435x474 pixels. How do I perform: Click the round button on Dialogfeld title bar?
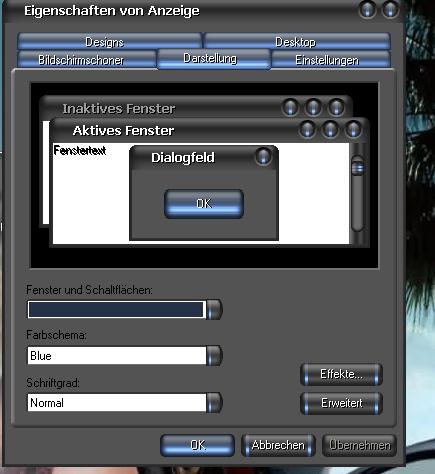point(263,156)
